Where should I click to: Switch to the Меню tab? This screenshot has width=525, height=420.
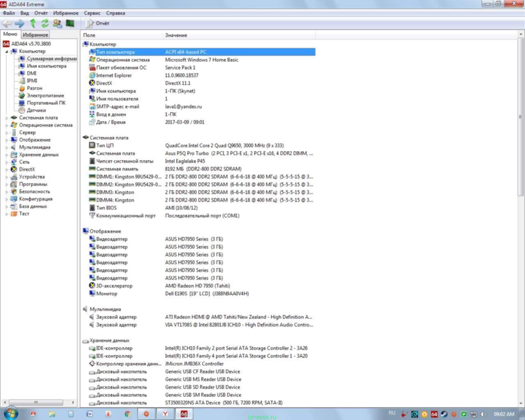click(x=10, y=34)
